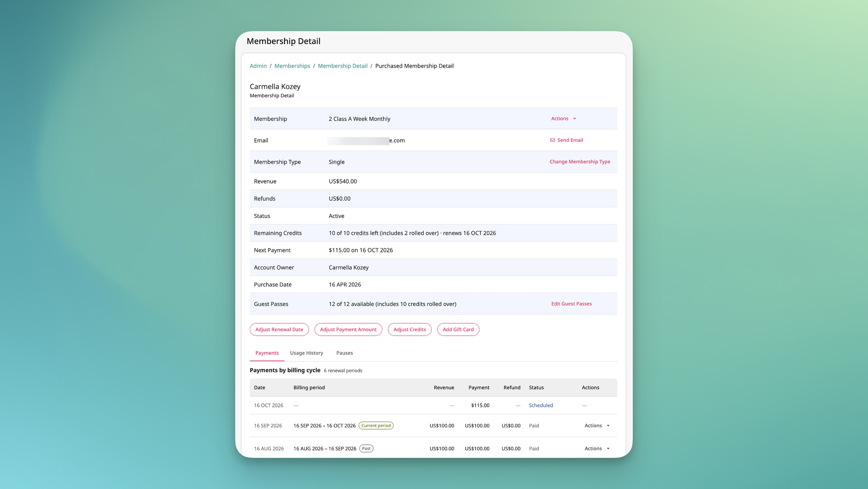
Task: Open the Pauses tab
Action: point(344,353)
